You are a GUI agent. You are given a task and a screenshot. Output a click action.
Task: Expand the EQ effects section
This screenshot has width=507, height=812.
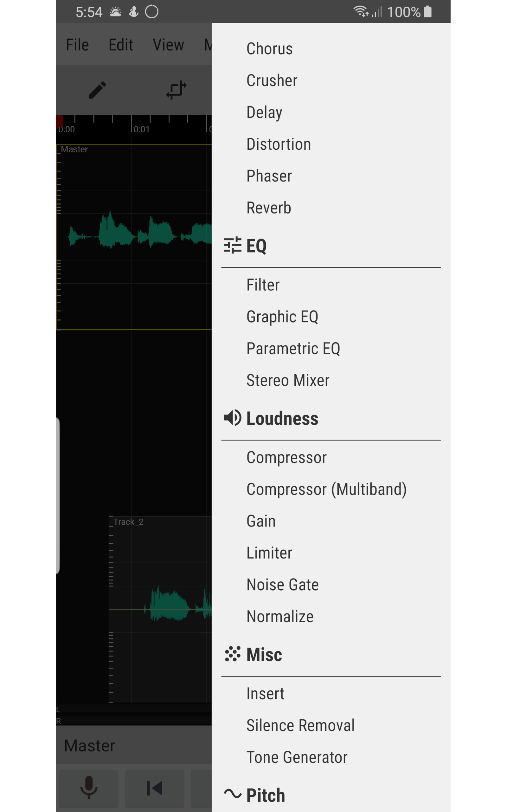coord(256,245)
